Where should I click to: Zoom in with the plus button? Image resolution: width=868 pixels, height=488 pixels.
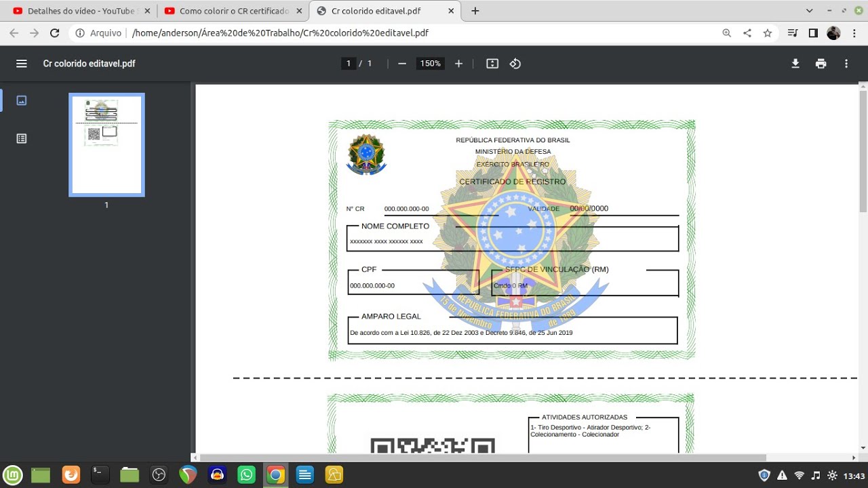(x=458, y=64)
